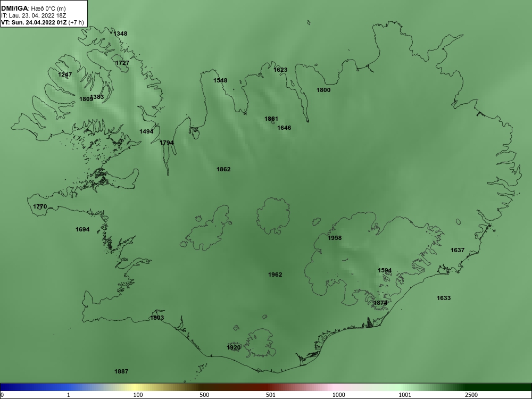Click the 1594 map label
The image size is (532, 399).
[x=385, y=270]
